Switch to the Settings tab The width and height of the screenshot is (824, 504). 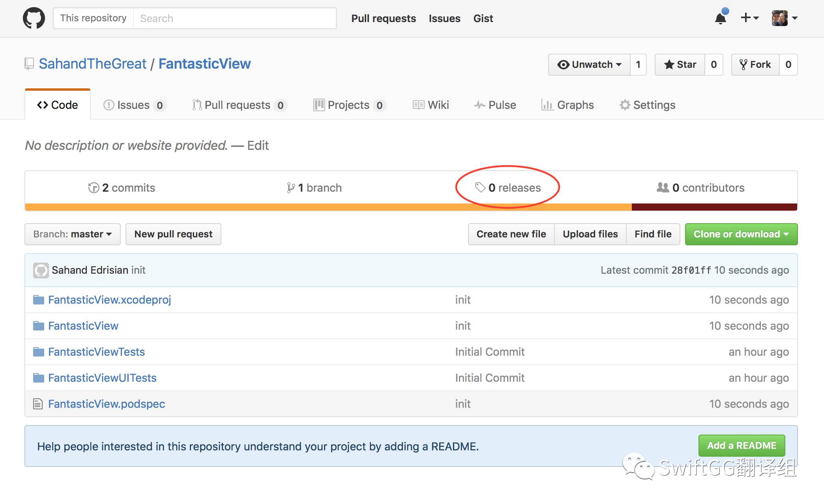pos(648,105)
